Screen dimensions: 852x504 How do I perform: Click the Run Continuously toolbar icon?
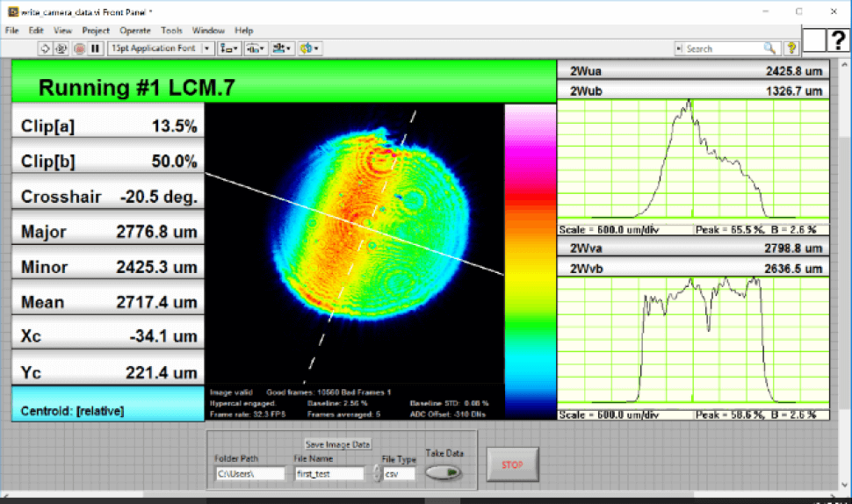click(61, 48)
